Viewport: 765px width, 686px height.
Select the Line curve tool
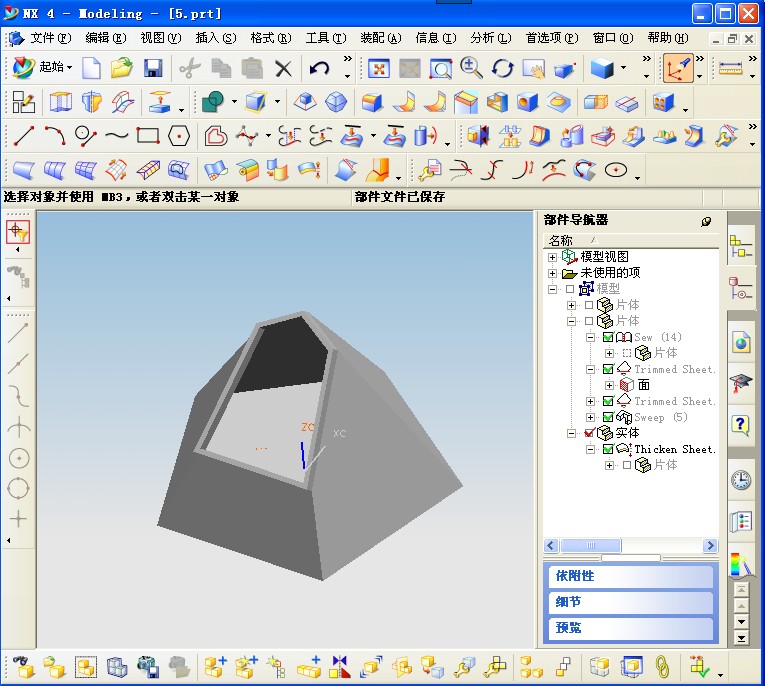click(23, 136)
